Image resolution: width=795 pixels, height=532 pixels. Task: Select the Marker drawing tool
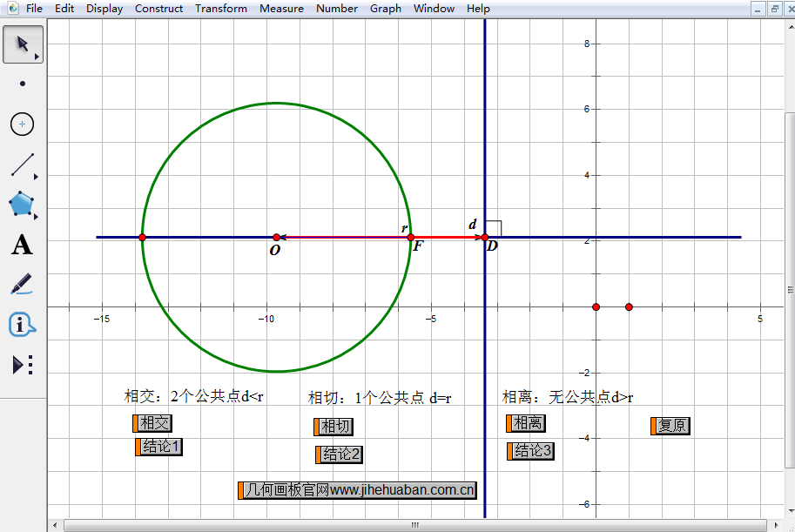tap(21, 283)
